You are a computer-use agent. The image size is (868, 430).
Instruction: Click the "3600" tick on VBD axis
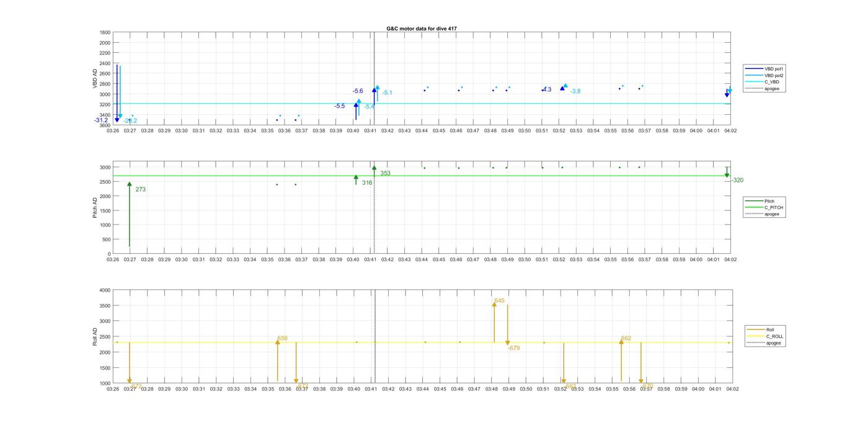pyautogui.click(x=105, y=125)
